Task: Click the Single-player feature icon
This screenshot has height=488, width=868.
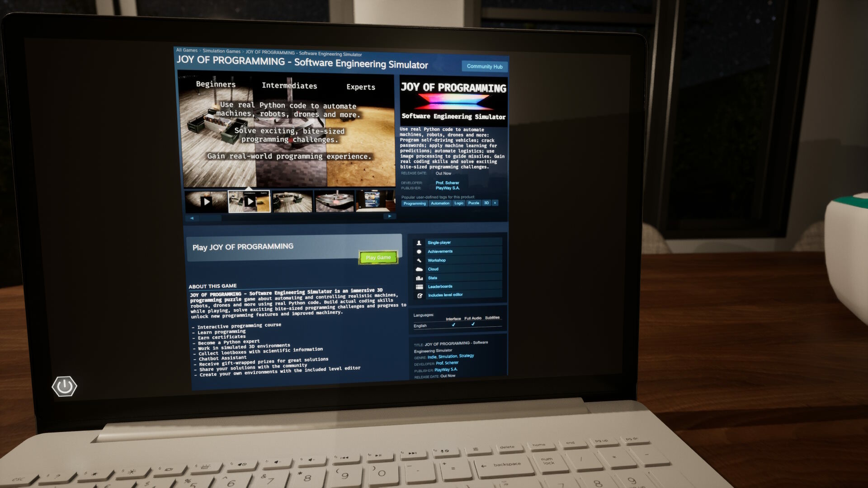Action: [x=419, y=243]
